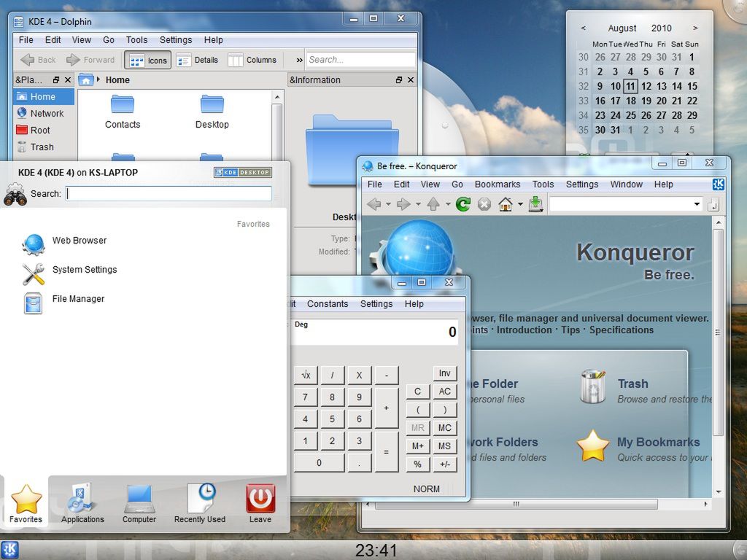Open Konqueror Back history dropdown arrow

388,204
